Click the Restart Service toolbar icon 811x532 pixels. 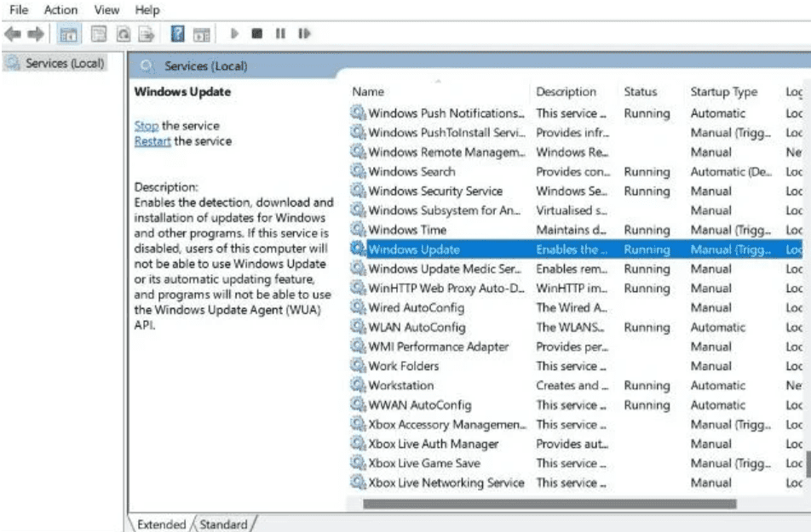[304, 33]
